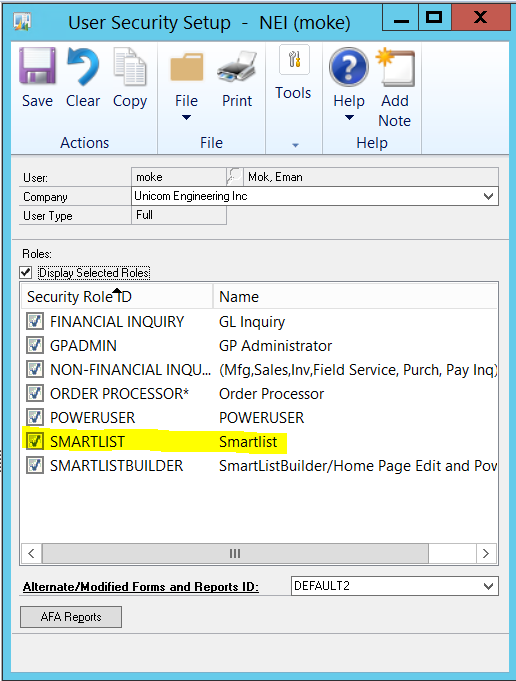Expand the ribbon overflow arrow under Tools
516x681 pixels.
click(295, 145)
